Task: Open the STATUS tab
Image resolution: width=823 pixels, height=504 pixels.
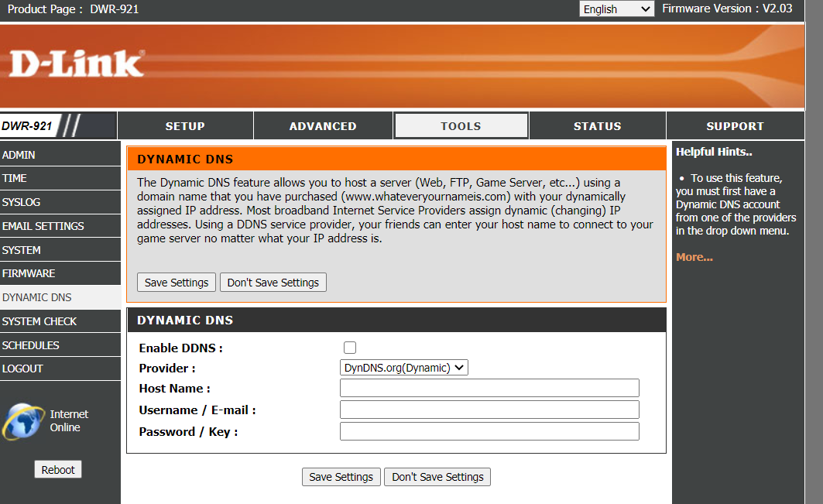Action: click(x=597, y=126)
